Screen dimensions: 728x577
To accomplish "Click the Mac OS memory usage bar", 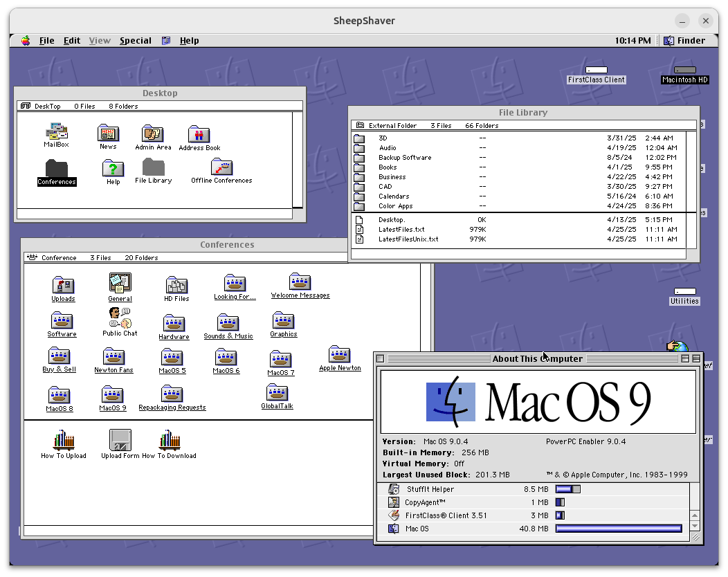I will [619, 529].
